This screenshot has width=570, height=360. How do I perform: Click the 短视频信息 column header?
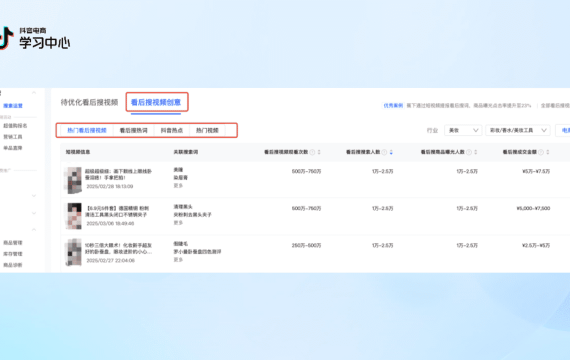pyautogui.click(x=78, y=152)
